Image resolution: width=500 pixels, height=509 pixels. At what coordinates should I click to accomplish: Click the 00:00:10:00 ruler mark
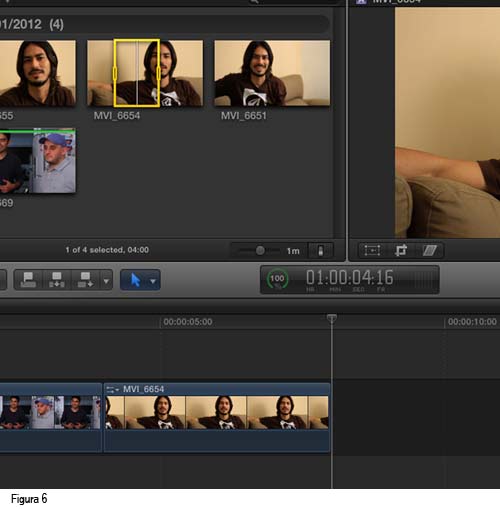point(472,322)
